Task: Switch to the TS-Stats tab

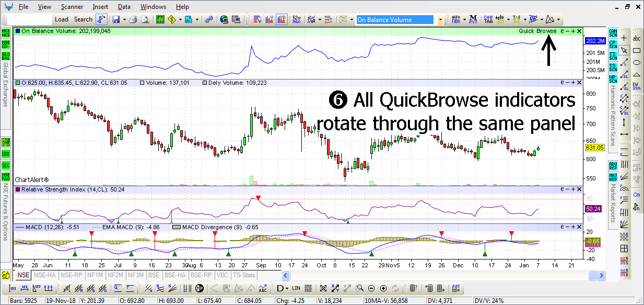Action: click(243, 275)
